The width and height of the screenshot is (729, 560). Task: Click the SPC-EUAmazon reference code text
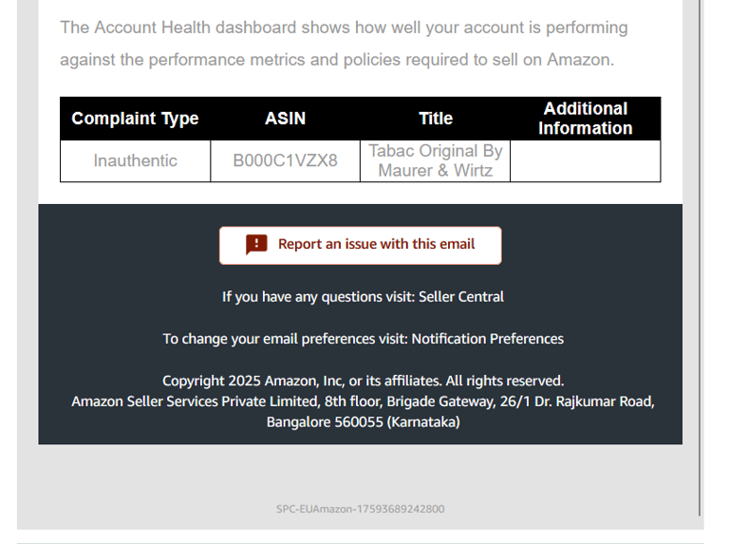(361, 509)
